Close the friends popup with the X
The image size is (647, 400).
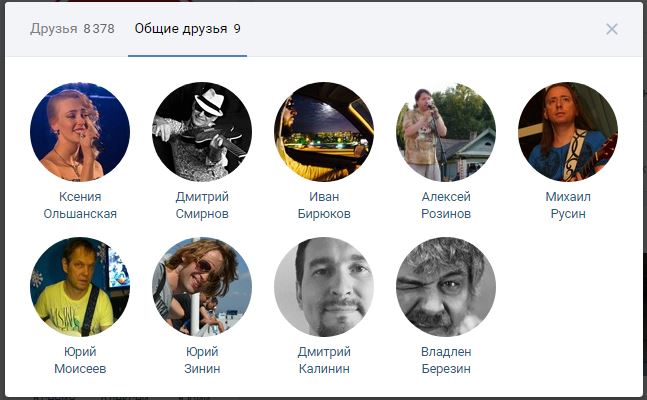(x=612, y=29)
